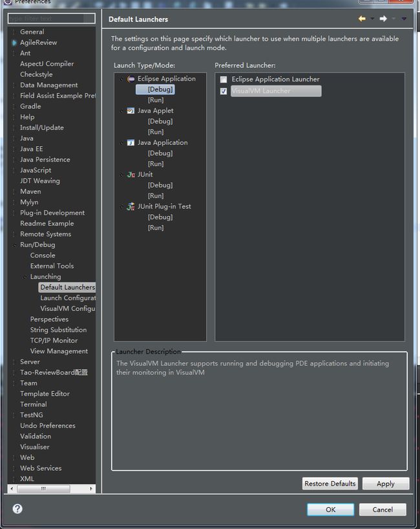Select [Debug] under Java Application

click(x=160, y=153)
